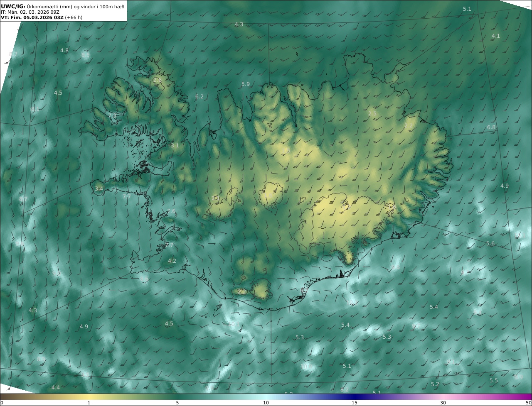
Task: Click the 4.4 value on the map
Action: tap(56, 388)
